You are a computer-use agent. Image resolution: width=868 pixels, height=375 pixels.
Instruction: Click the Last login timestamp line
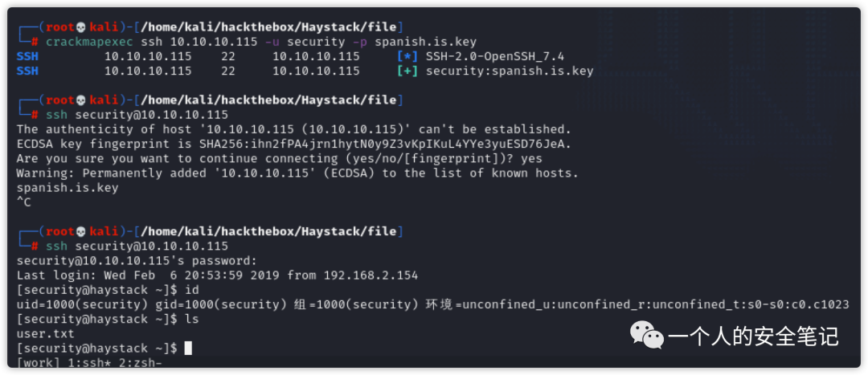(x=217, y=275)
